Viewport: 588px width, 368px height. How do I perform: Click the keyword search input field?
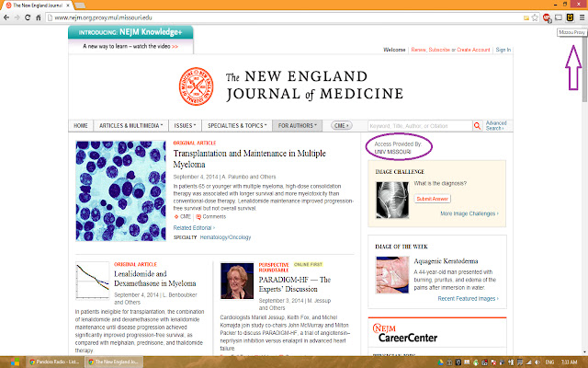pyautogui.click(x=420, y=126)
